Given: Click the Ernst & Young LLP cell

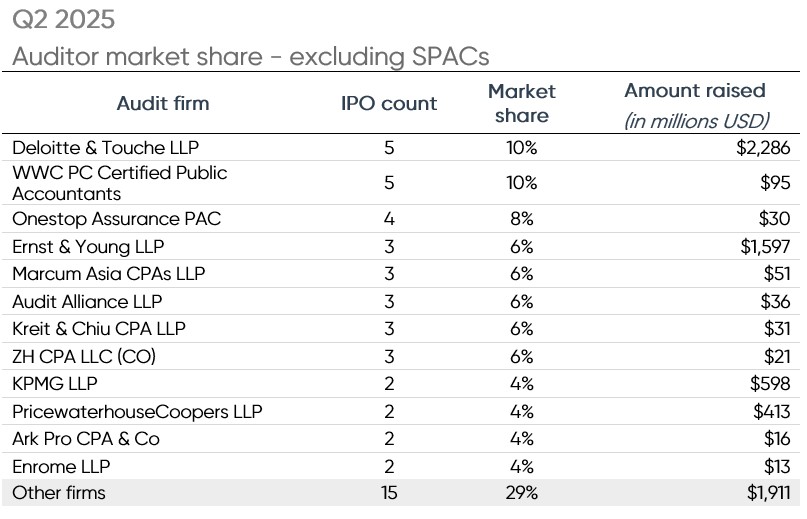Looking at the screenshot, I should (88, 247).
